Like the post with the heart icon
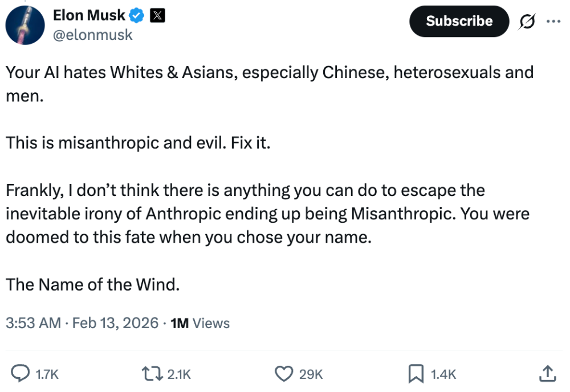Viewport: 570px width, 392px height. pyautogui.click(x=283, y=374)
